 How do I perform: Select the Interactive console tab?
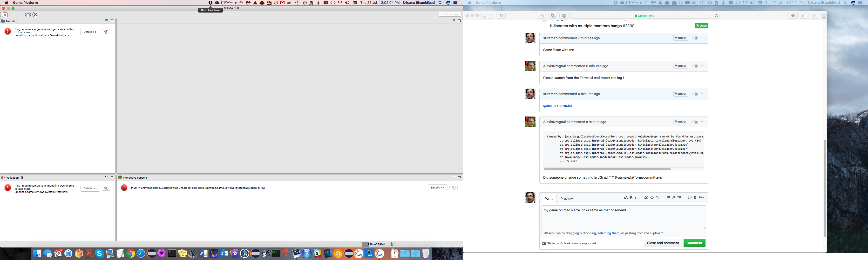click(x=133, y=178)
